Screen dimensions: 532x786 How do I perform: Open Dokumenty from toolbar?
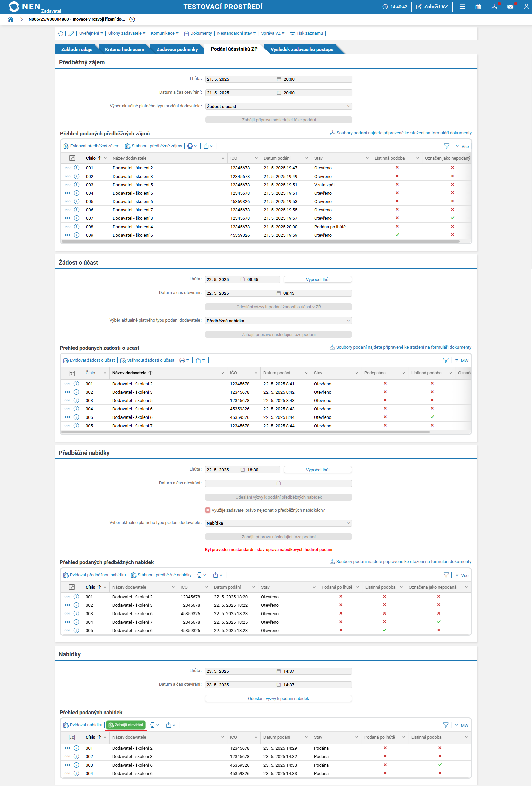click(x=198, y=33)
